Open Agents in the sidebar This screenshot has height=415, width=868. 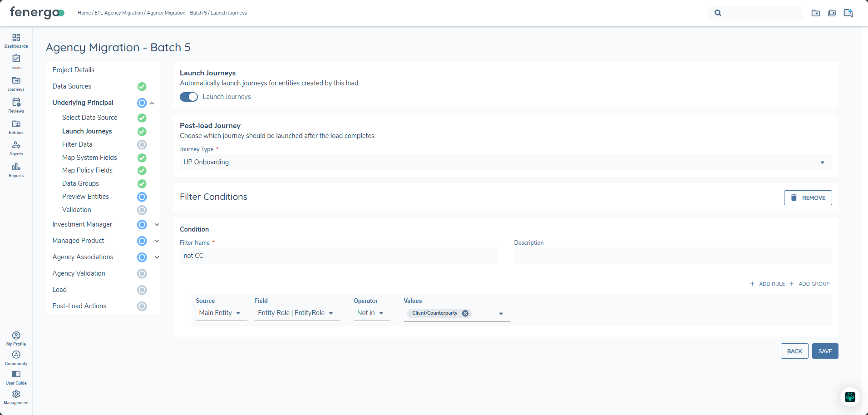pyautogui.click(x=16, y=148)
